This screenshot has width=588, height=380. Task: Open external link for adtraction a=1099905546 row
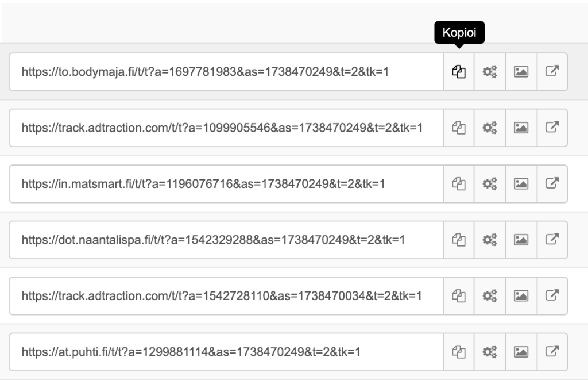tap(552, 128)
